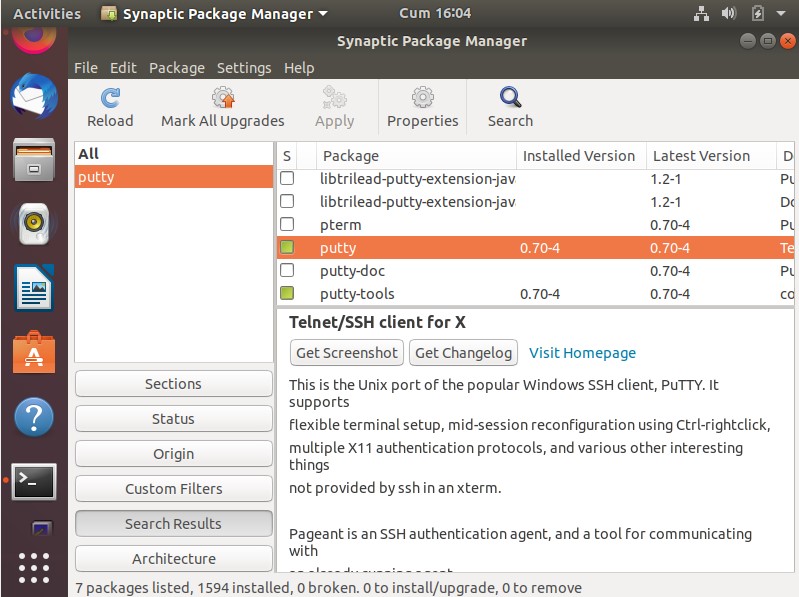Open the Settings menu
Image resolution: width=799 pixels, height=597 pixels.
coord(244,68)
